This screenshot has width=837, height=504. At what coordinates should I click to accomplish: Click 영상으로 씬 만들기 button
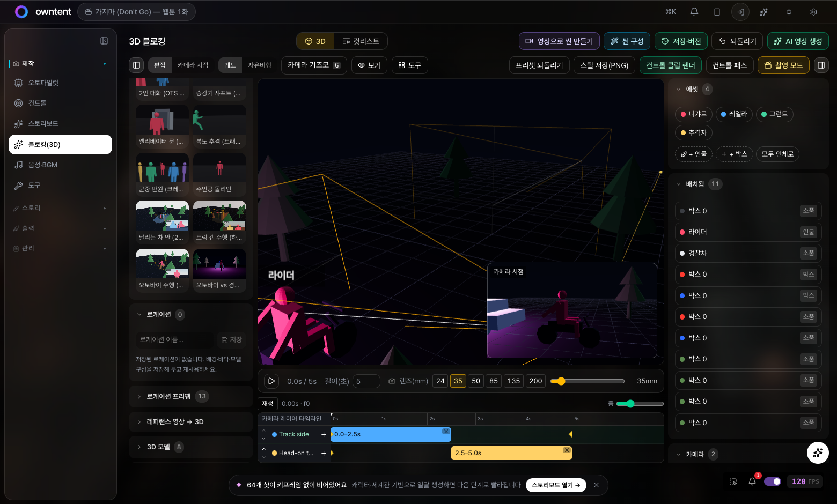pyautogui.click(x=559, y=41)
